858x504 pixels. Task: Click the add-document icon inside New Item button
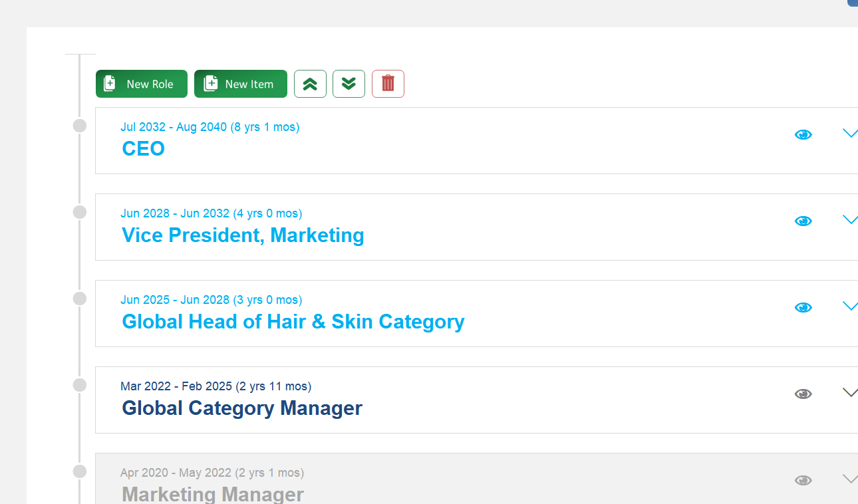click(210, 84)
